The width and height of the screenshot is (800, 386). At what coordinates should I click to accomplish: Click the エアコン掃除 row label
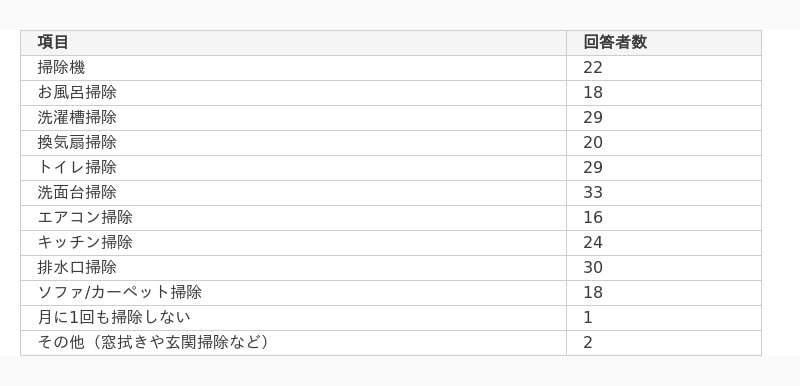[293, 218]
